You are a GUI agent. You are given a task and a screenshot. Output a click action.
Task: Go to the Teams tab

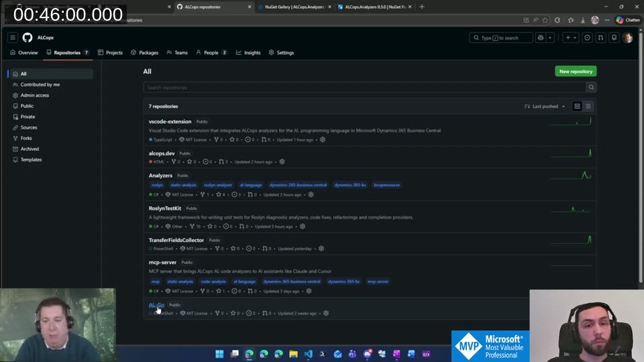tap(177, 52)
